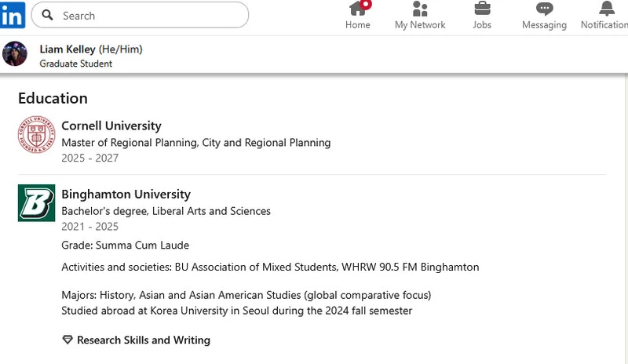
Task: Select the Messaging nav label
Action: 544,25
